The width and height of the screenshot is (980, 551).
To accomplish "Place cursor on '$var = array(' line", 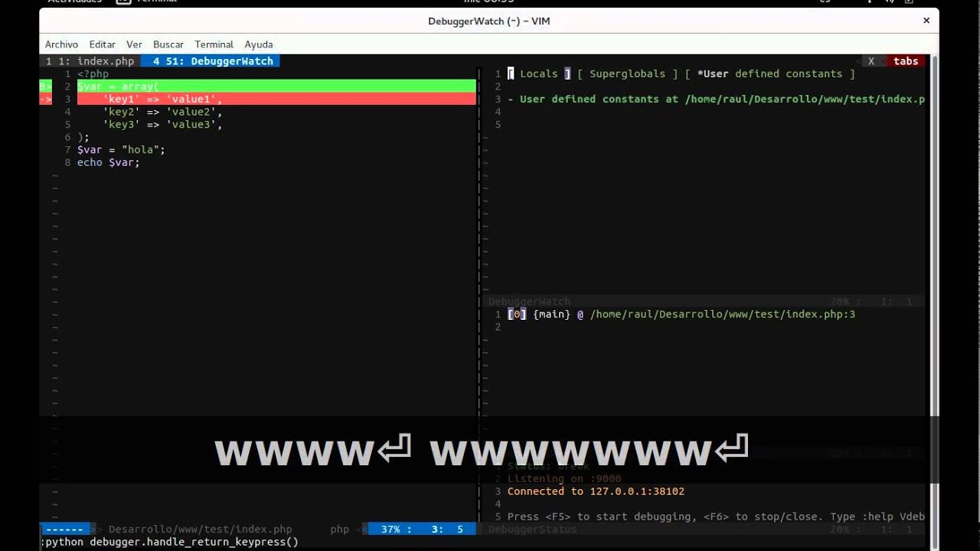I will (x=276, y=86).
